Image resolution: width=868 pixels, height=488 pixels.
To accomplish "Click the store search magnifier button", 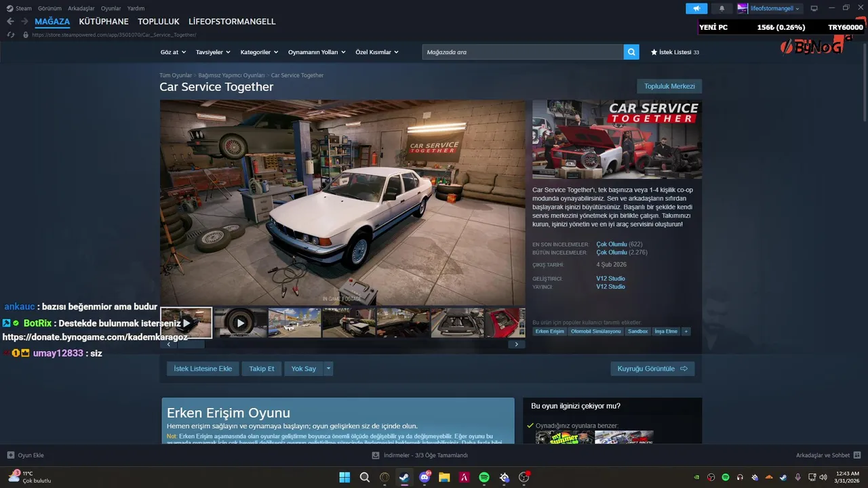I will click(x=631, y=52).
